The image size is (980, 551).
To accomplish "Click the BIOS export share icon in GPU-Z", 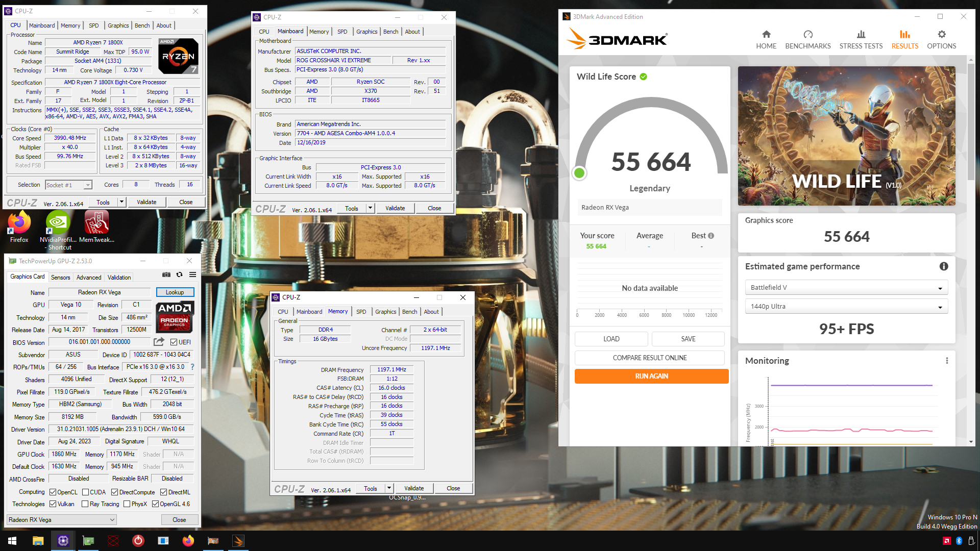I will (159, 342).
